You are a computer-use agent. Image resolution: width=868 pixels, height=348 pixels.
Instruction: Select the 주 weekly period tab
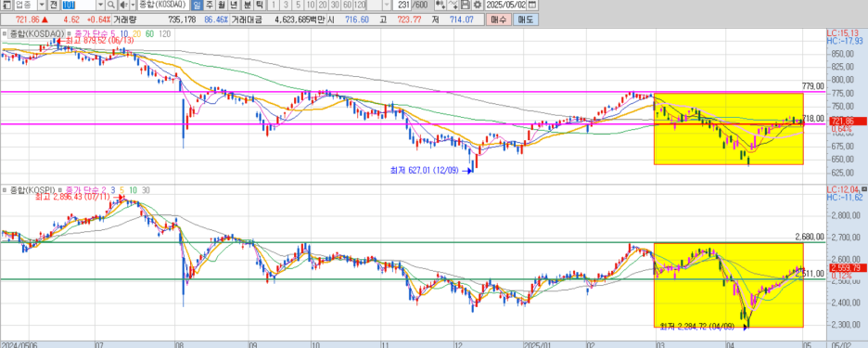(x=210, y=5)
